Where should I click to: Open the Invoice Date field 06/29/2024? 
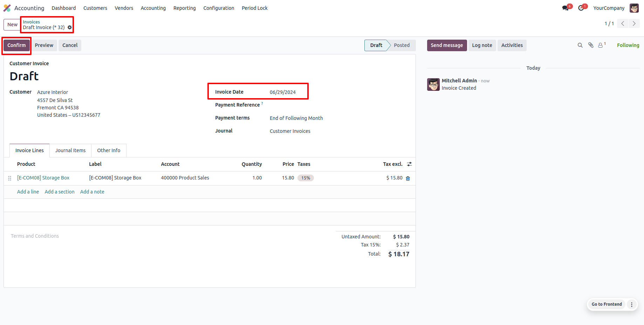coord(283,92)
